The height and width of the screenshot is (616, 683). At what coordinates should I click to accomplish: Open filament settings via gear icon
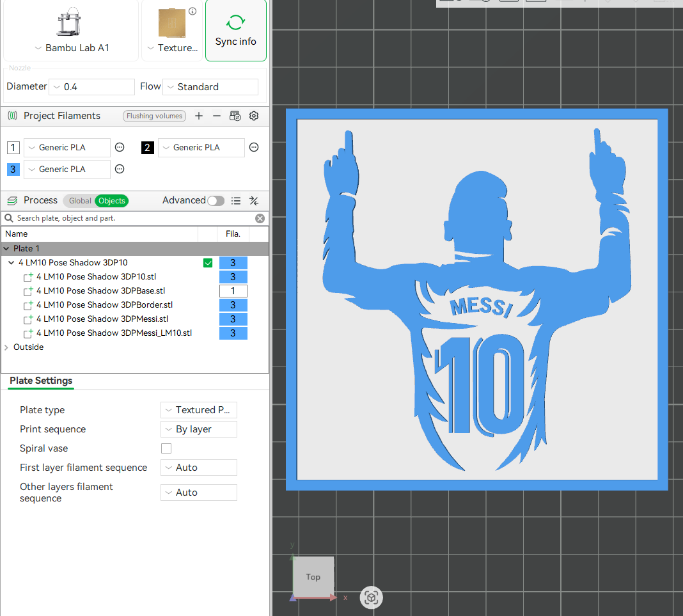(x=254, y=116)
